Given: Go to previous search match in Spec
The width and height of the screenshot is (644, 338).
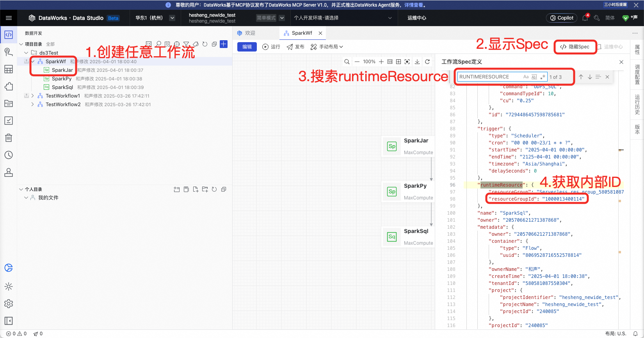Looking at the screenshot, I should [581, 77].
